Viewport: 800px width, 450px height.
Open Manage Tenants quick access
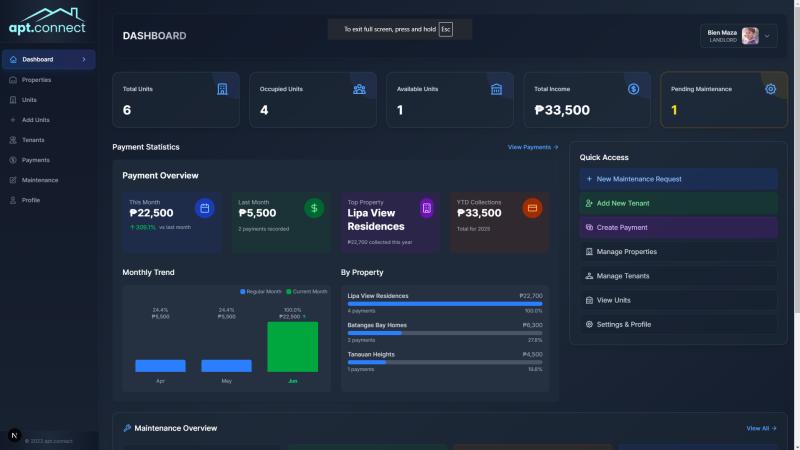pyautogui.click(x=679, y=276)
